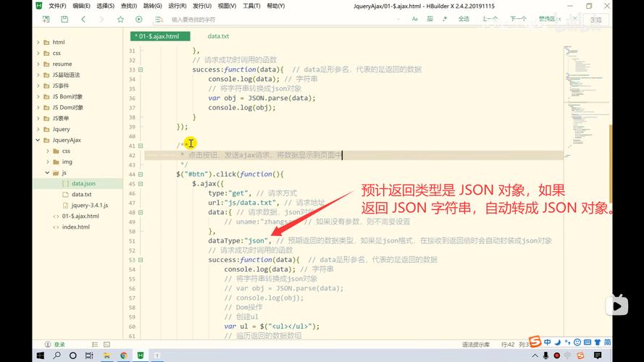Click the run/play circle toolbar icon
The width and height of the screenshot is (644, 362).
click(x=139, y=20)
